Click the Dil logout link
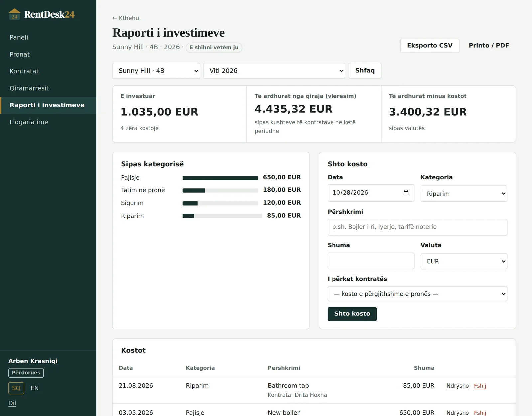 point(12,403)
